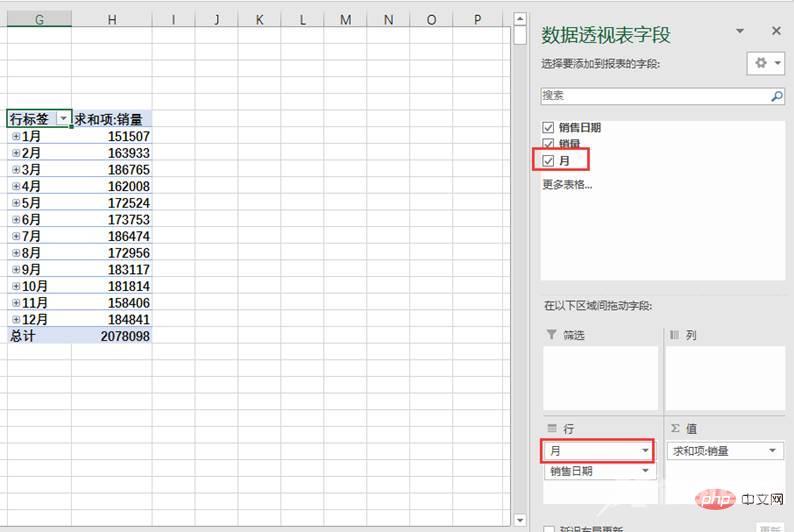
Task: Open the task pane options arrow beside the title
Action: click(x=740, y=33)
